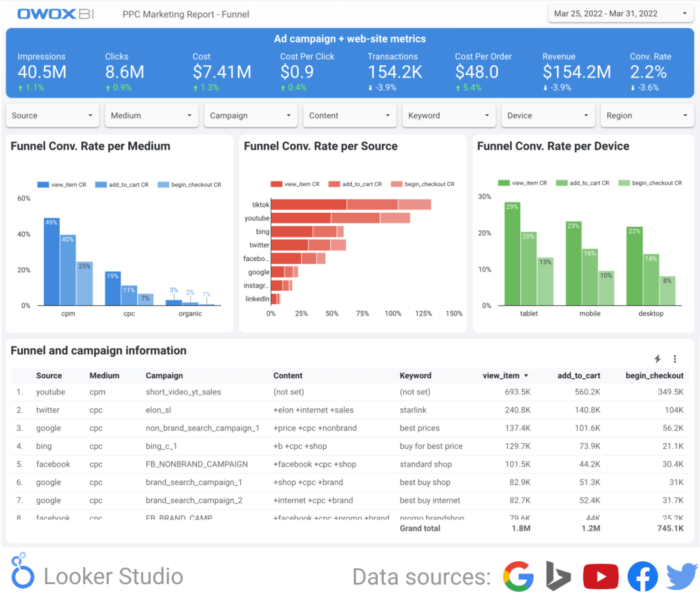Click the Twitter bird data source icon
This screenshot has width=700, height=600.
[682, 577]
